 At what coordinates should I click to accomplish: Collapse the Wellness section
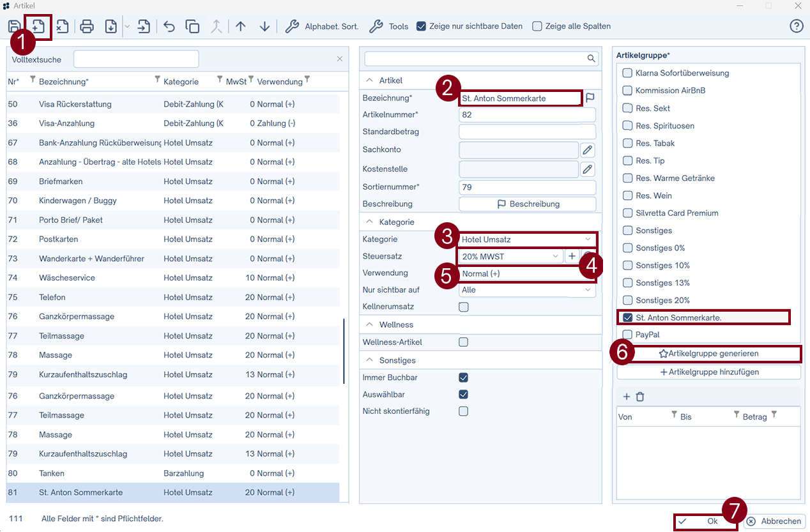369,325
